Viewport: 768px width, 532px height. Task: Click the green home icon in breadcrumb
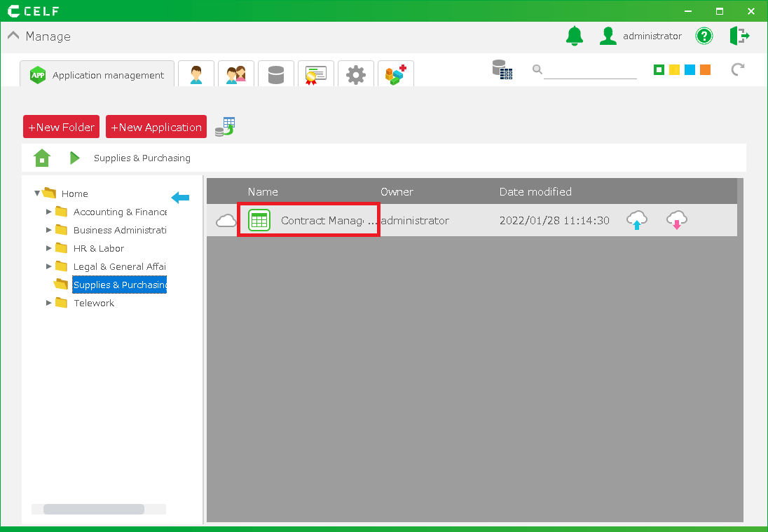[42, 158]
